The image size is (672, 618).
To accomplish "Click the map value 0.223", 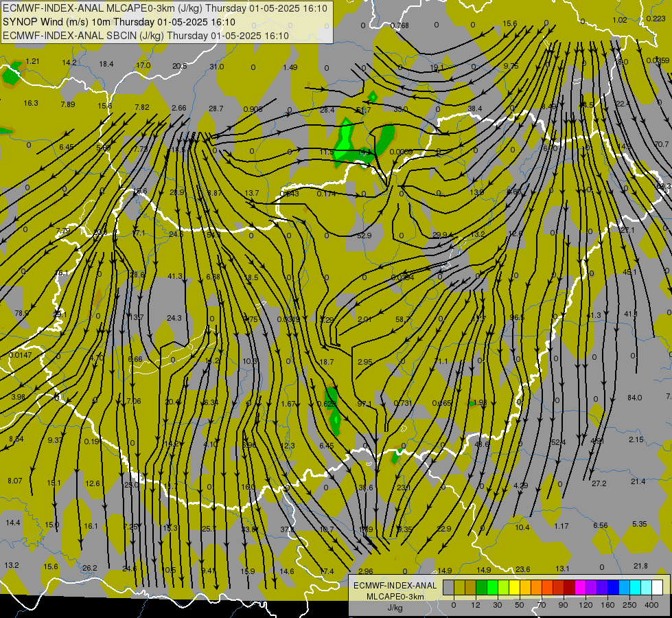I will coord(656,19).
